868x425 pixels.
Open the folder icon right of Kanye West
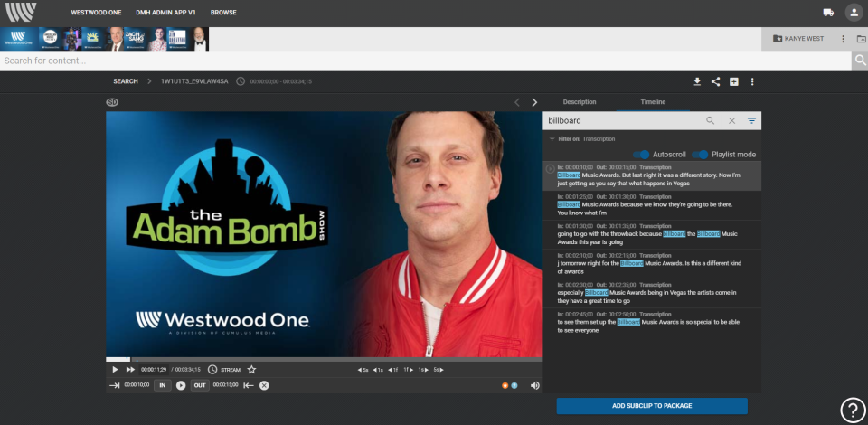[x=861, y=39]
